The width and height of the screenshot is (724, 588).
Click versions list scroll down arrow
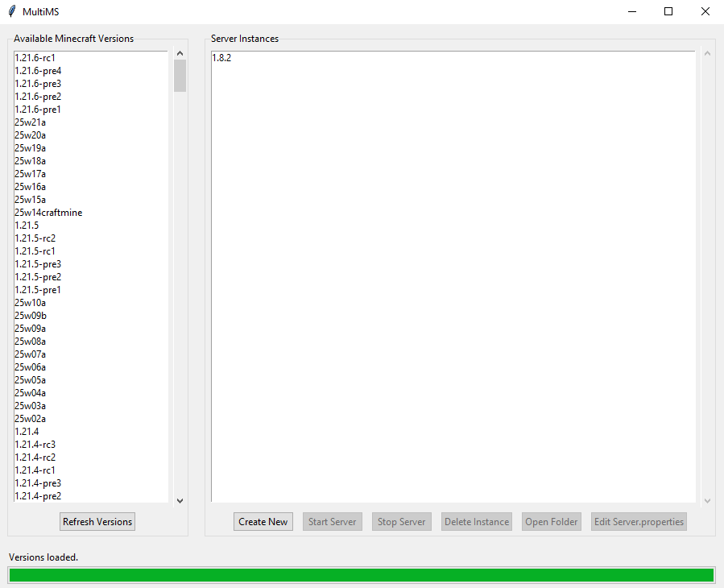pos(180,501)
